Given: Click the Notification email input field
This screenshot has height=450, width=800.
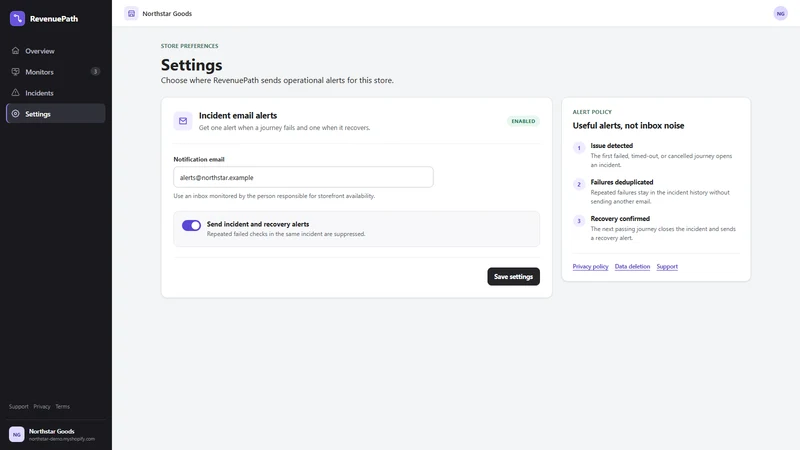Looking at the screenshot, I should pos(303,177).
